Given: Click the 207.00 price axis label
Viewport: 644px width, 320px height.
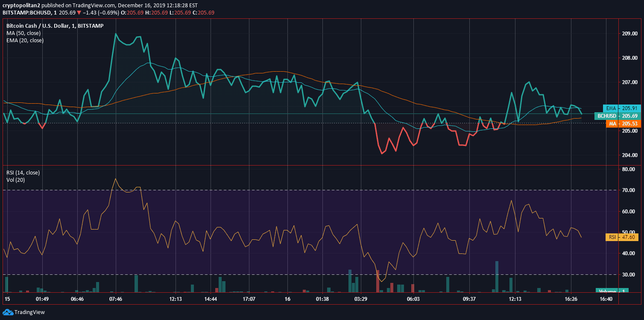Looking at the screenshot, I should (x=630, y=82).
